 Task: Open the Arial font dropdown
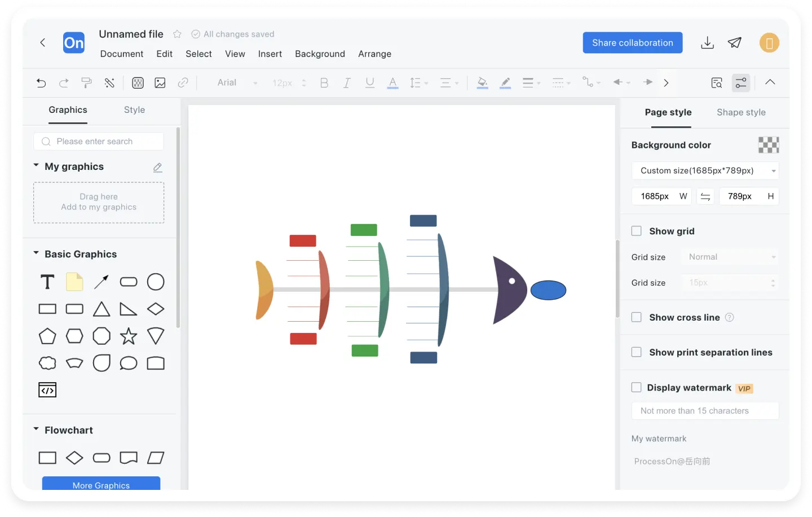coord(237,83)
